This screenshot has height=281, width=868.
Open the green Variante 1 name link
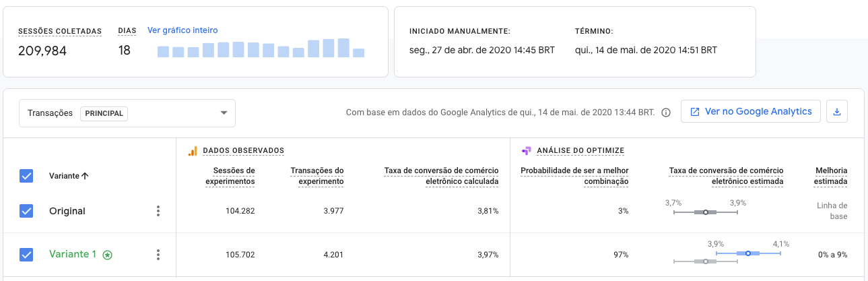click(x=73, y=254)
